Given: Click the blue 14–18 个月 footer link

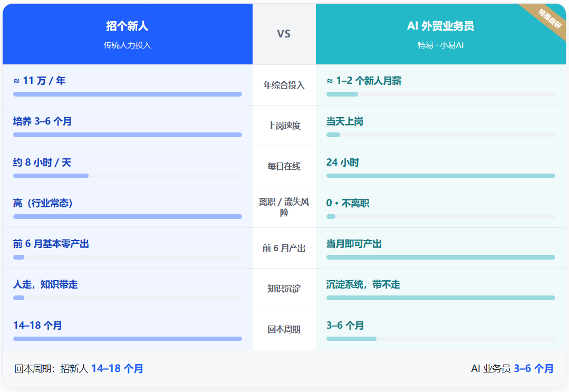Looking at the screenshot, I should pos(117,369).
